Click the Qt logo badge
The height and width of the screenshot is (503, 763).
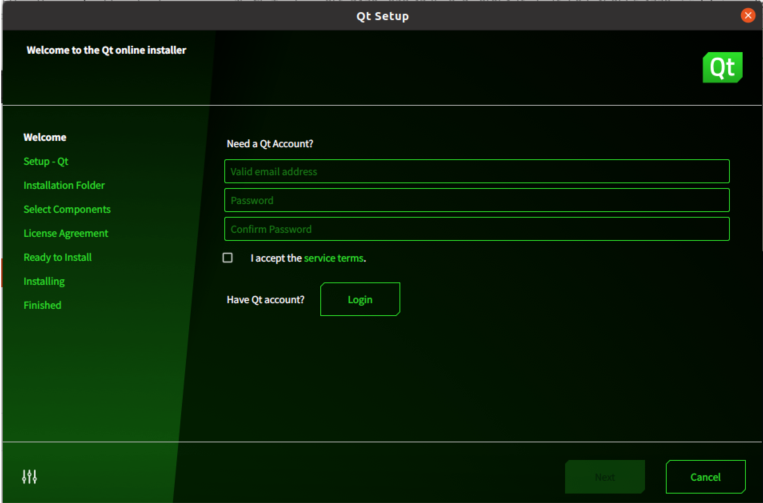click(722, 68)
